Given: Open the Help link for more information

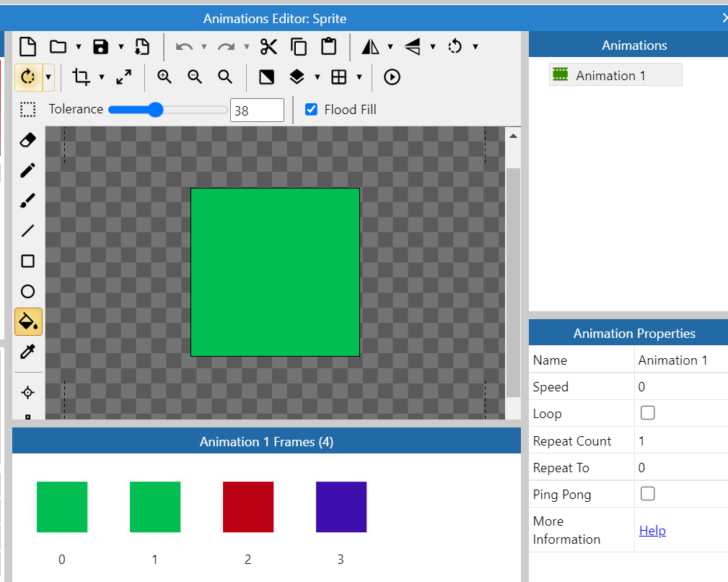Looking at the screenshot, I should (x=652, y=530).
